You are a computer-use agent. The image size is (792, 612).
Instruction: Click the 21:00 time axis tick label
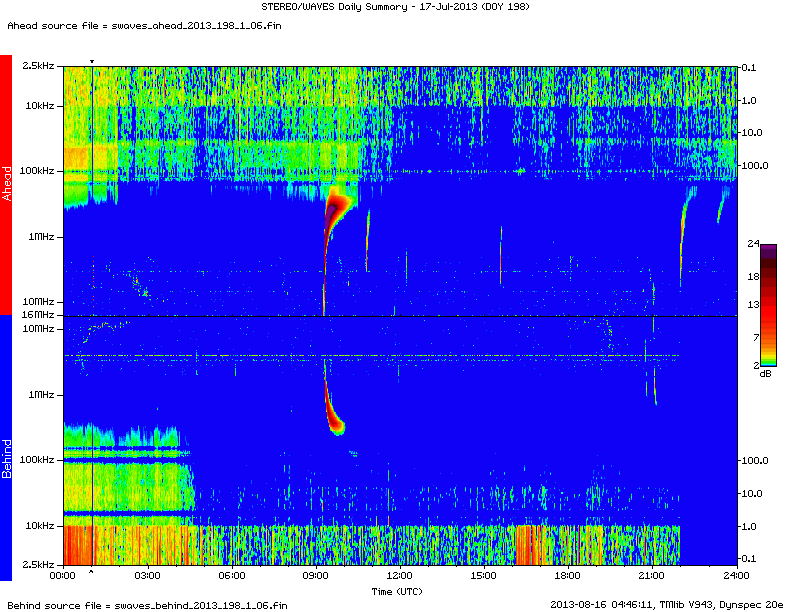[652, 575]
